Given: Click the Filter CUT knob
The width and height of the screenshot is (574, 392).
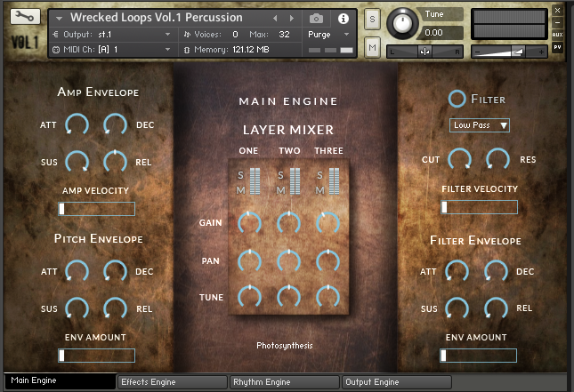Looking at the screenshot, I should [460, 159].
